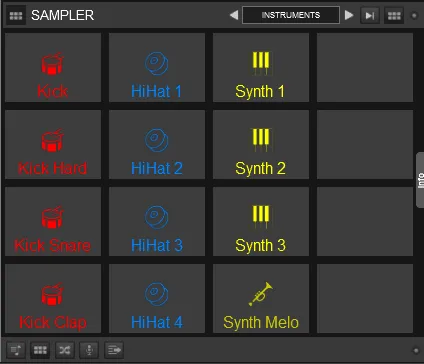Click the empty pad next to Synth 3
Image resolution: width=424 pixels, height=364 pixels.
(x=365, y=221)
